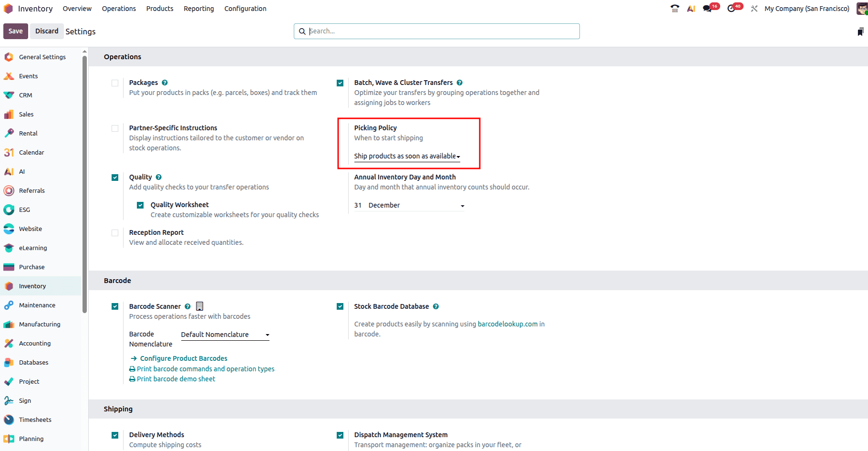Open the Picking Policy dropdown
The height and width of the screenshot is (451, 868).
pyautogui.click(x=407, y=156)
